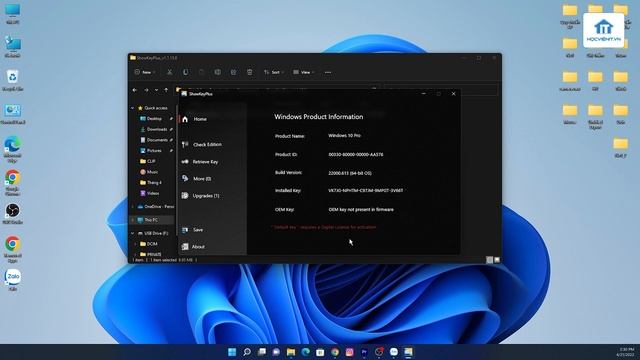Open Instagram from the taskbar
The image size is (640, 360).
(x=349, y=352)
